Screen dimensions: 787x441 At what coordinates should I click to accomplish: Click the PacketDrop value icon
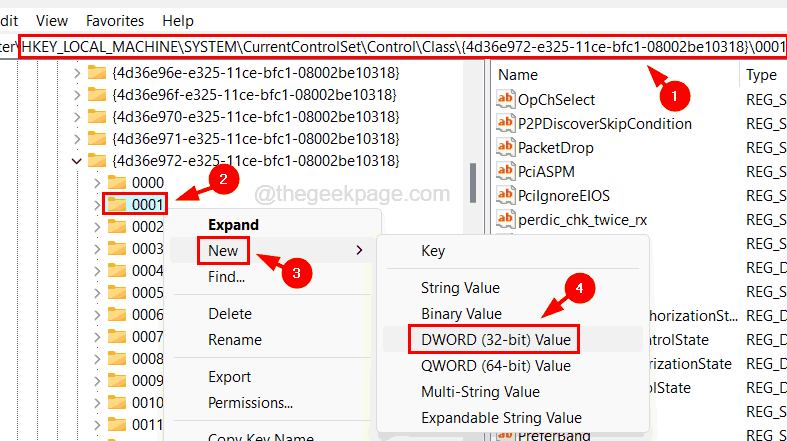click(x=506, y=147)
